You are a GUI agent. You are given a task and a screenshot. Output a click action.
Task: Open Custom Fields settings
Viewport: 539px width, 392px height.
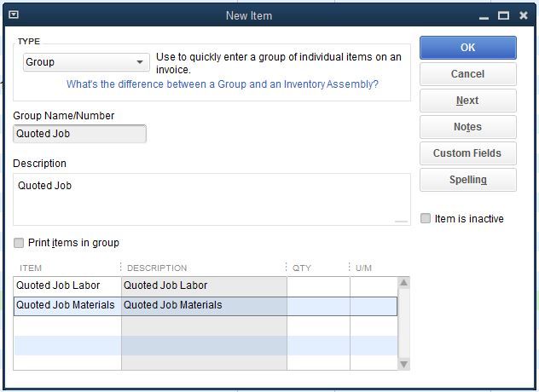[467, 153]
